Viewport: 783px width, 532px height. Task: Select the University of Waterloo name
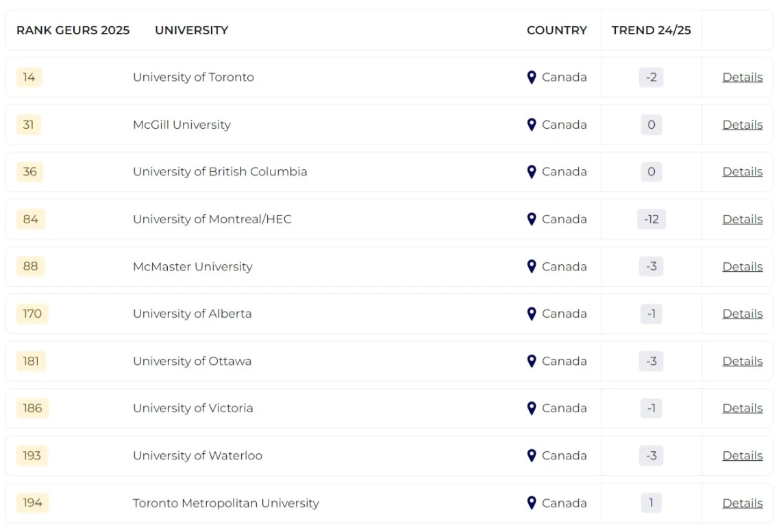[197, 455]
